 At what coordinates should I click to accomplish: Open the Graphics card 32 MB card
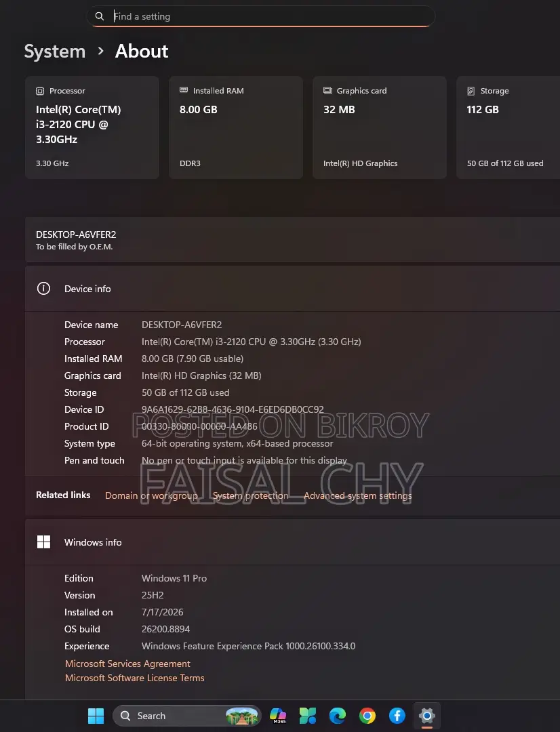tap(379, 127)
